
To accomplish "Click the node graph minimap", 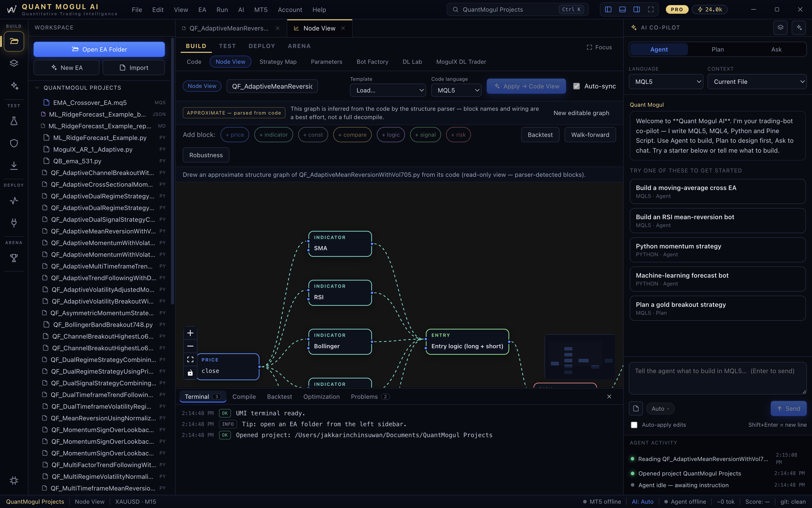I will (580, 357).
